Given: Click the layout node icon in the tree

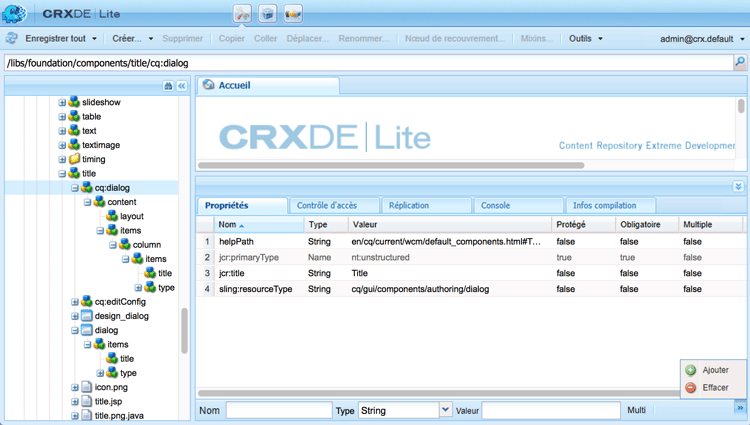Looking at the screenshot, I should [112, 216].
